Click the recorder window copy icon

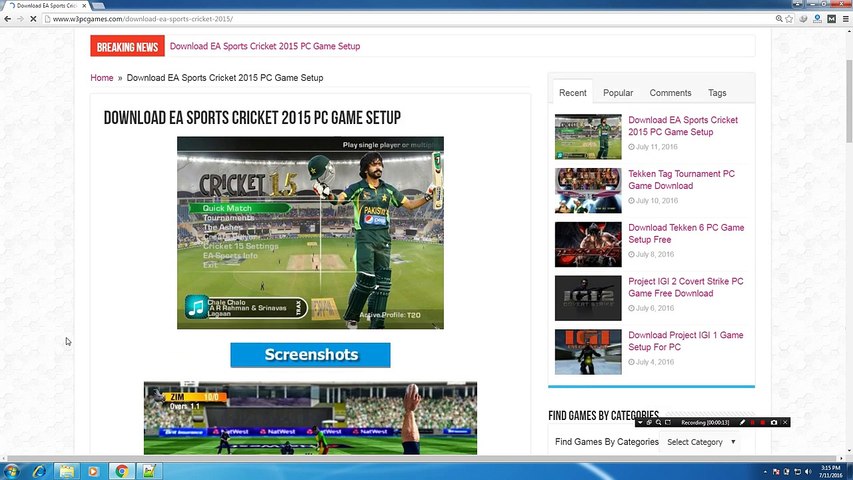[649, 422]
